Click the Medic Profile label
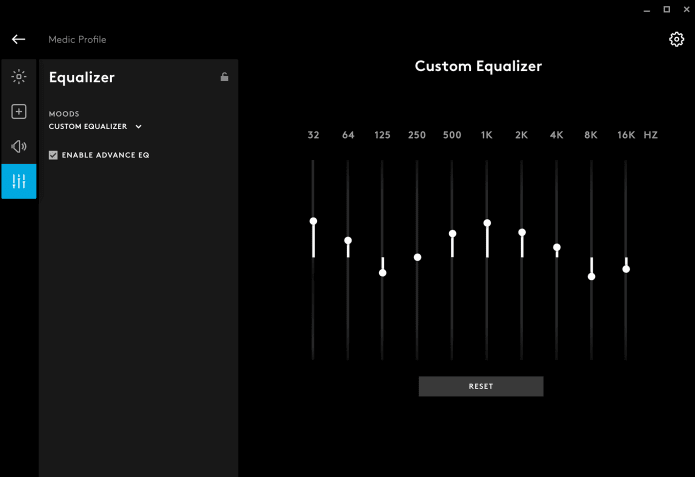 (77, 40)
